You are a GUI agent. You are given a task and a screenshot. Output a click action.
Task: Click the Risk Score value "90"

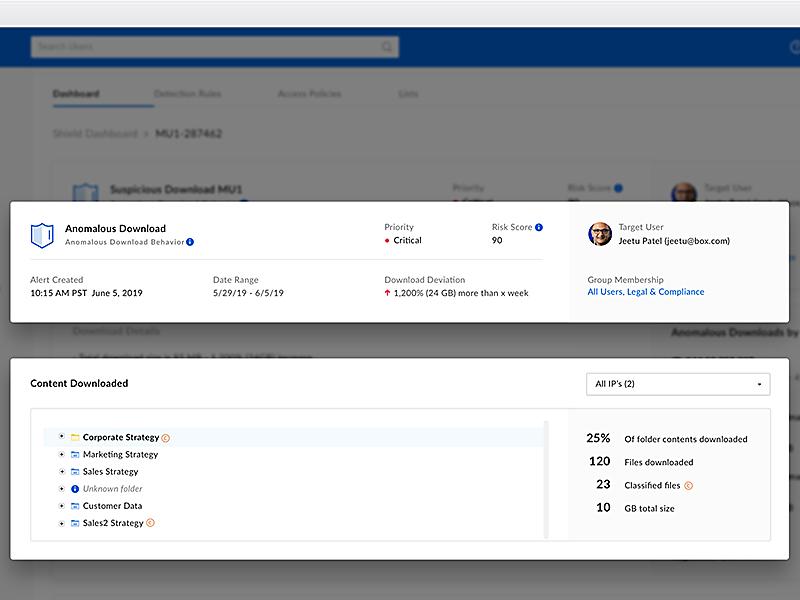(x=497, y=240)
